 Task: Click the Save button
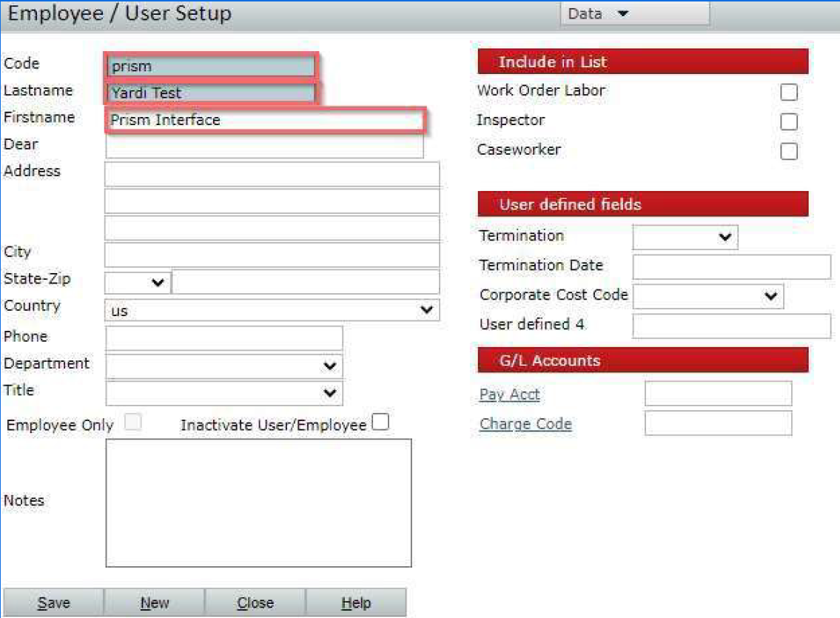(53, 602)
